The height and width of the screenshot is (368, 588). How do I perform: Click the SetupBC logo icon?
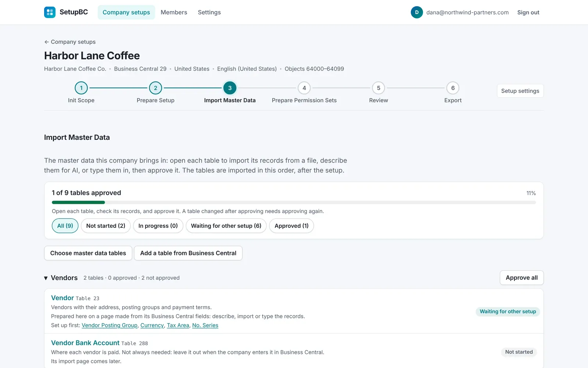tap(50, 12)
